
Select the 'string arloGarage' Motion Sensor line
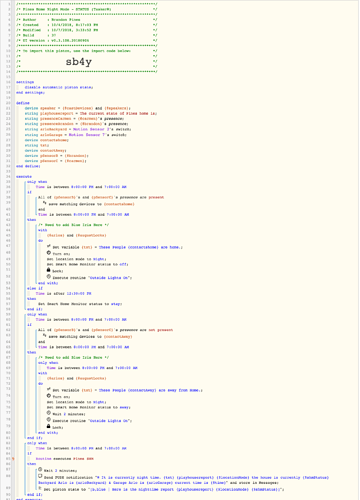click(x=76, y=135)
